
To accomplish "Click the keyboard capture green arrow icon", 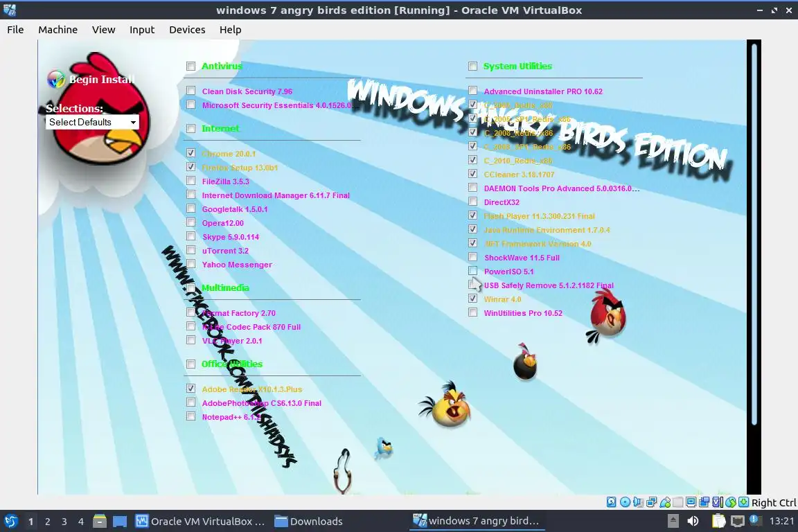I will pos(743,502).
